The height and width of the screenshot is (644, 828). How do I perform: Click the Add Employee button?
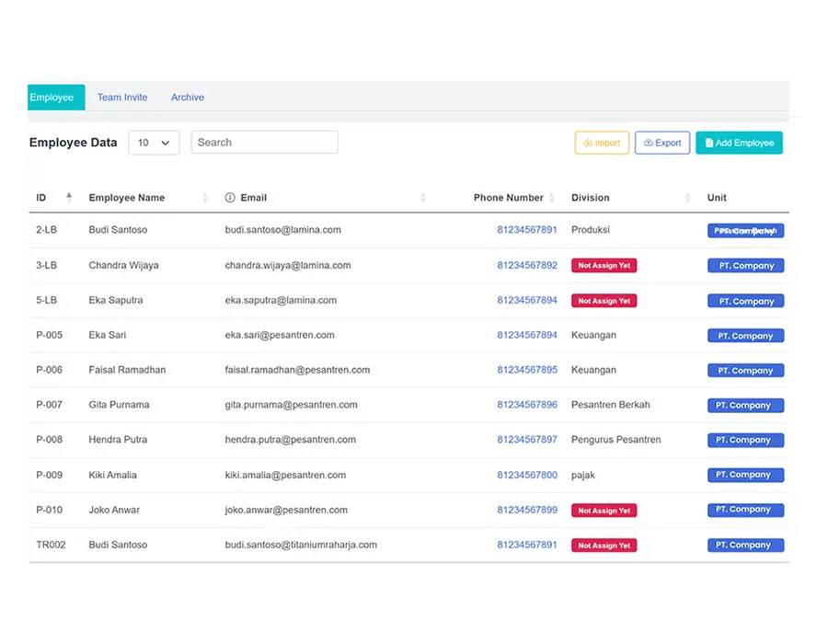[x=739, y=143]
